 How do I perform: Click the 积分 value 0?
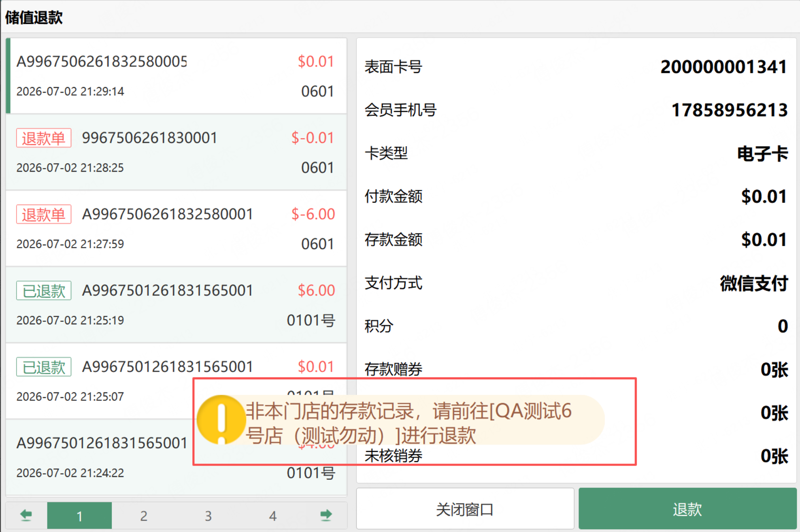click(x=783, y=326)
